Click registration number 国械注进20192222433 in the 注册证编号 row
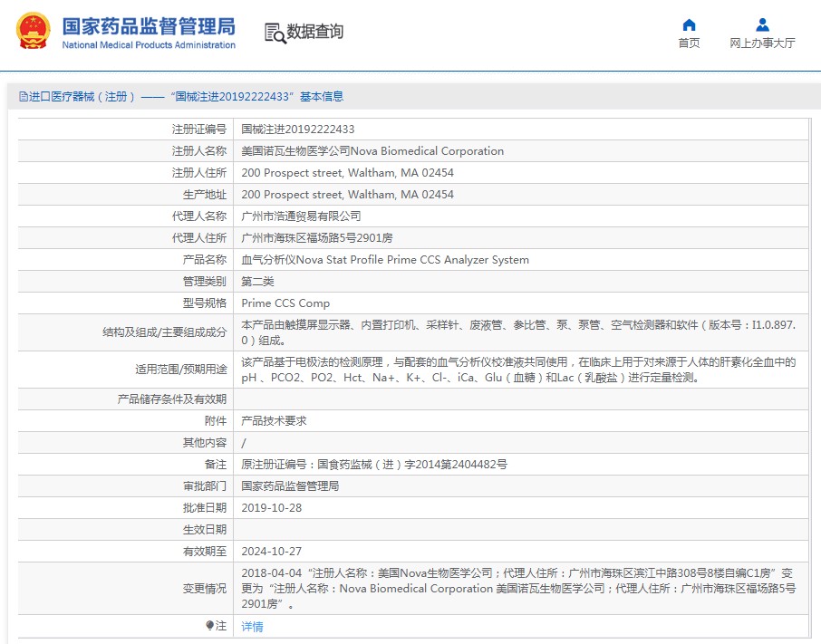 tap(298, 130)
